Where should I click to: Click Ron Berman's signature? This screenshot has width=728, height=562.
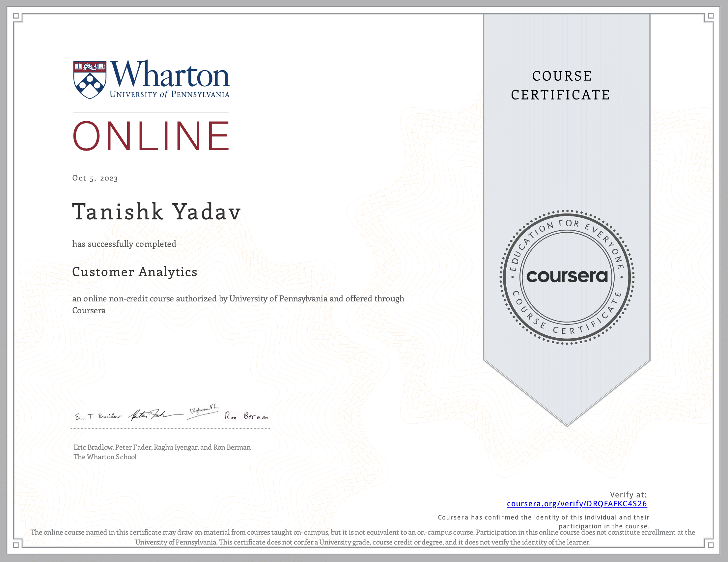point(246,416)
